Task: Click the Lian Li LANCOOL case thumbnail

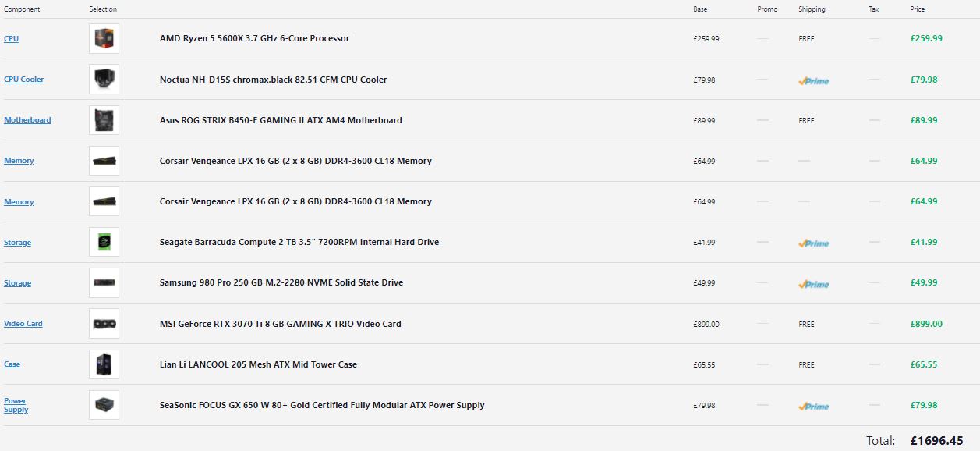Action: click(x=104, y=364)
